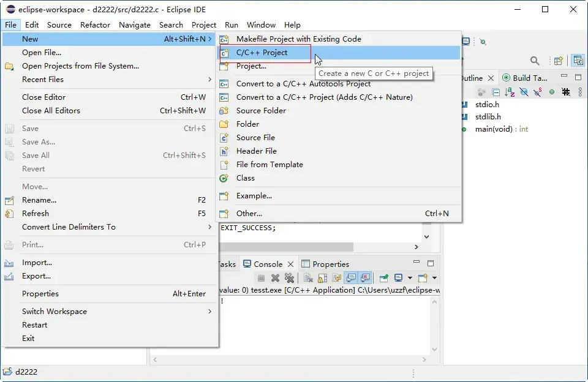Choose Header File from New submenu

click(339, 151)
